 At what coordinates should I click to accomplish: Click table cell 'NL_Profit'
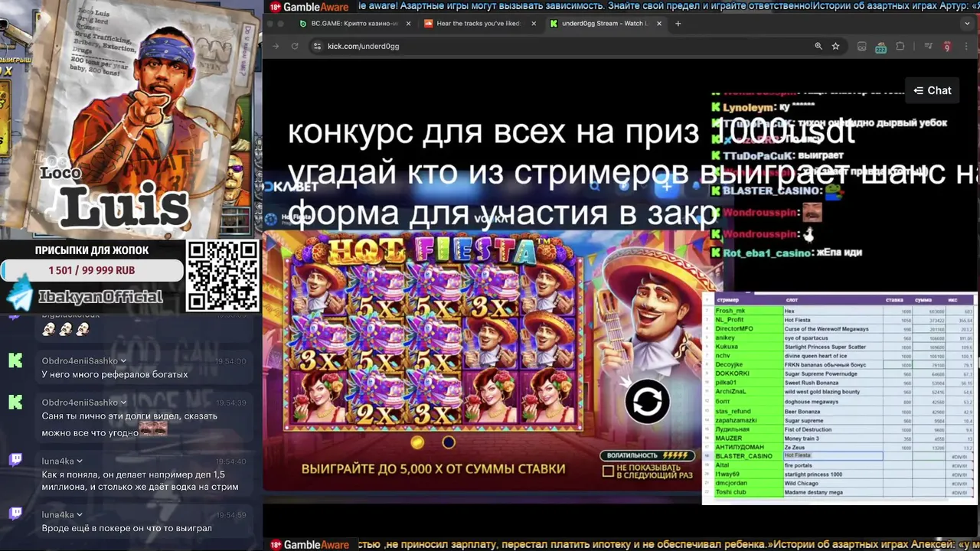point(747,320)
